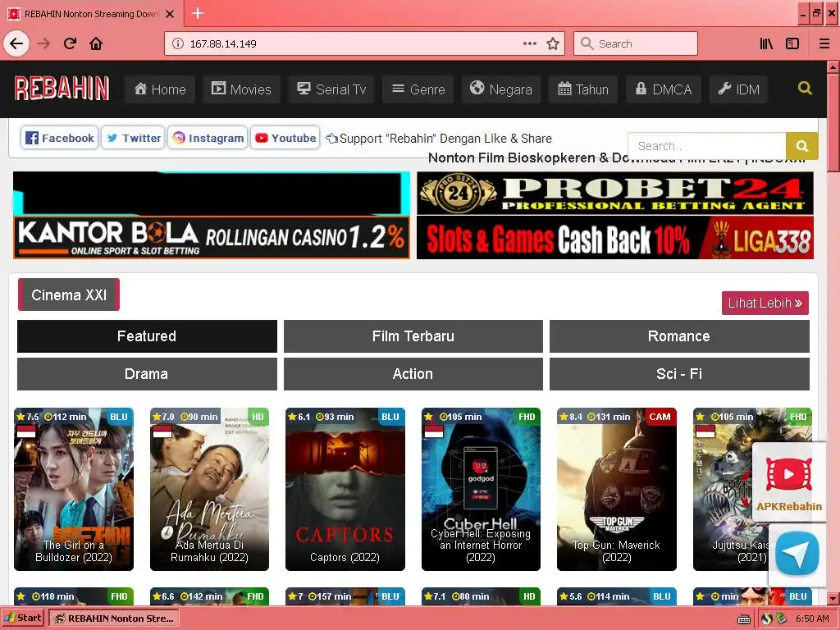This screenshot has height=630, width=840.
Task: Open the APKRebahin app icon
Action: pos(788,482)
